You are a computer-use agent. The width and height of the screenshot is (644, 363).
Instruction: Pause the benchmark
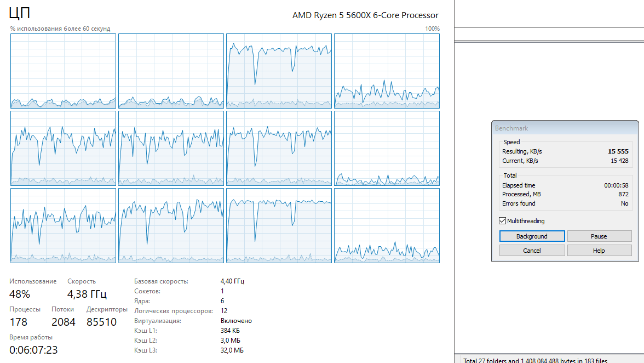(599, 236)
